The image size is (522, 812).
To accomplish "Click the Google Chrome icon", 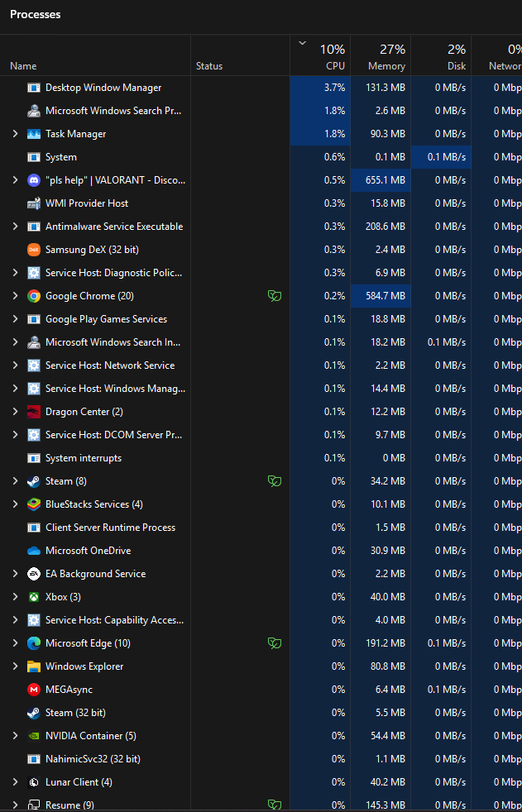I will click(x=34, y=296).
